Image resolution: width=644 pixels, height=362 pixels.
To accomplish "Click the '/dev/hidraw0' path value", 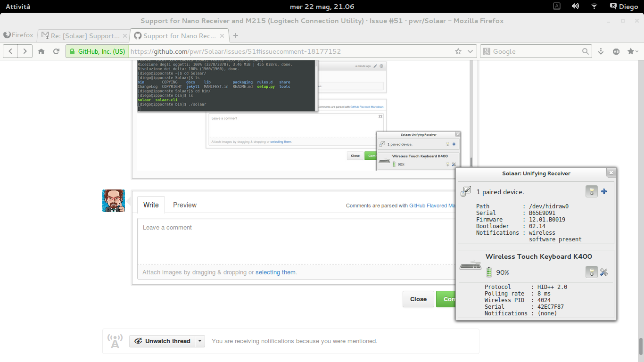I will [x=549, y=206].
